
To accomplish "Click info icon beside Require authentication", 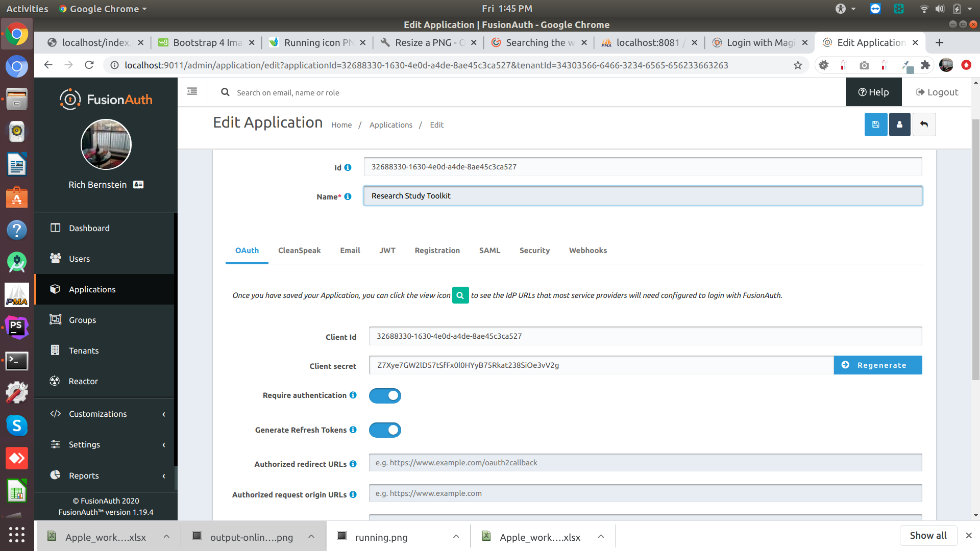I will point(353,395).
